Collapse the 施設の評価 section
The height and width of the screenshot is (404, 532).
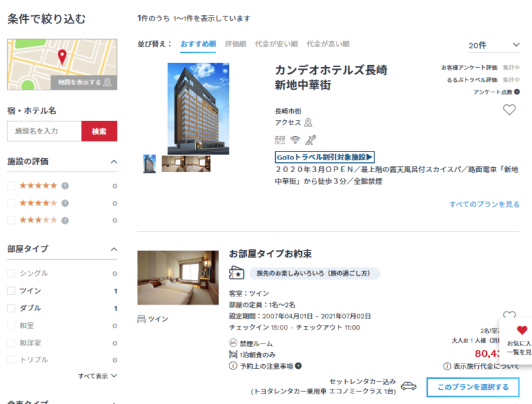[114, 161]
